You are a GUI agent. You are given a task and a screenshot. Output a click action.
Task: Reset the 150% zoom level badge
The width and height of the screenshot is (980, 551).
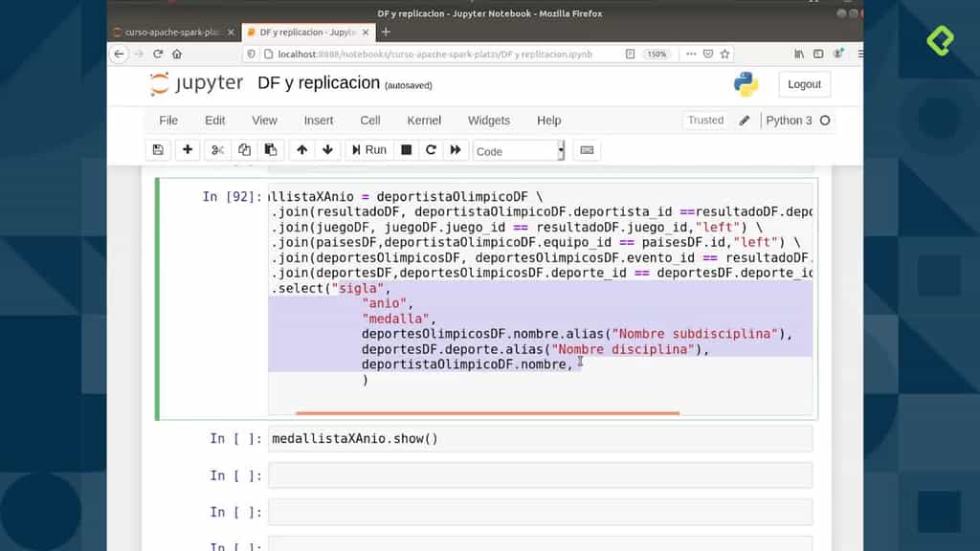(x=657, y=55)
